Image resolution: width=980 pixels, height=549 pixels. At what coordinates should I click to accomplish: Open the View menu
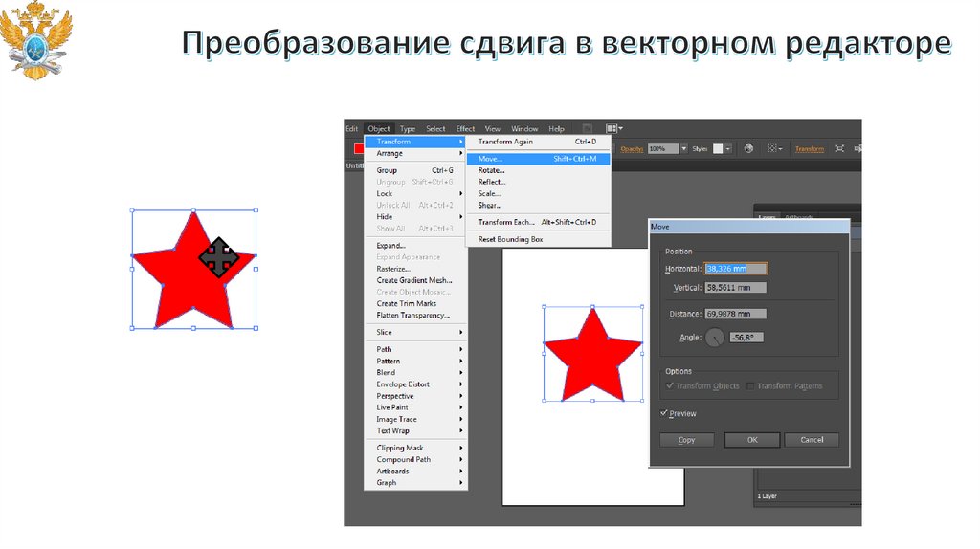[x=493, y=129]
